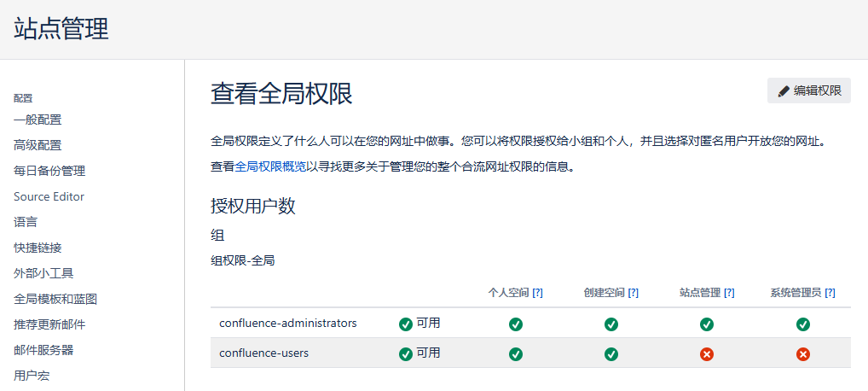Navigate to 全局模板和蓝图
The width and height of the screenshot is (868, 391).
(x=55, y=299)
